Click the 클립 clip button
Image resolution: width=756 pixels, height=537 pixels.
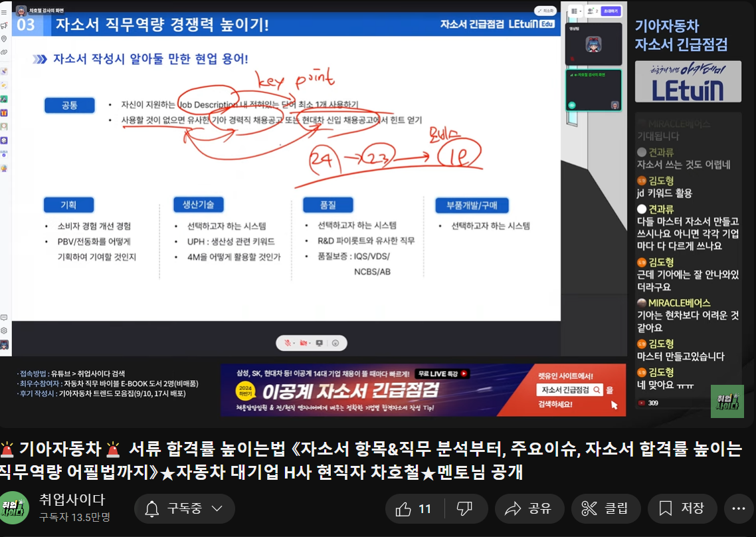pos(606,508)
